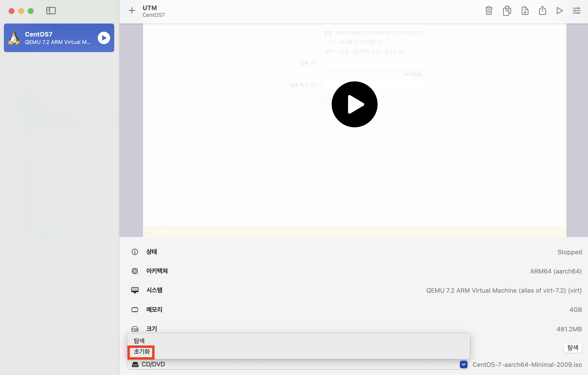This screenshot has height=375, width=588.
Task: Click the 상태 info icon
Action: 135,252
